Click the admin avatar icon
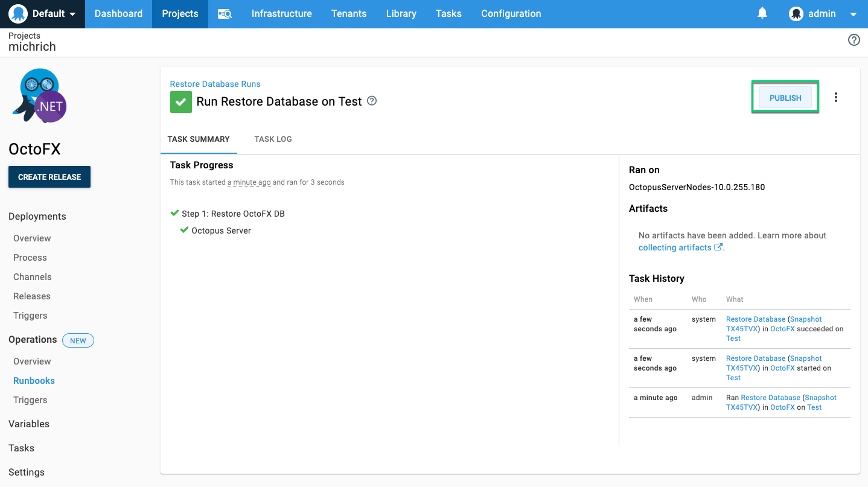 [x=796, y=13]
